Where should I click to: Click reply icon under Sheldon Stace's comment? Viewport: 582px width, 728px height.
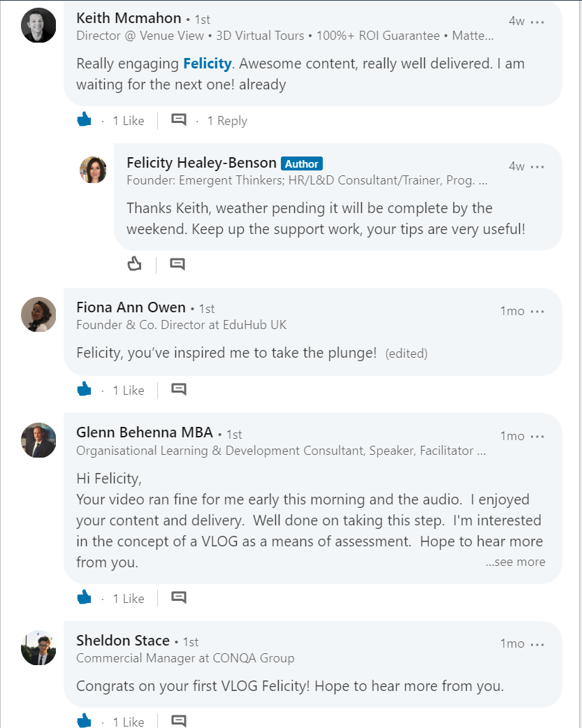(179, 720)
